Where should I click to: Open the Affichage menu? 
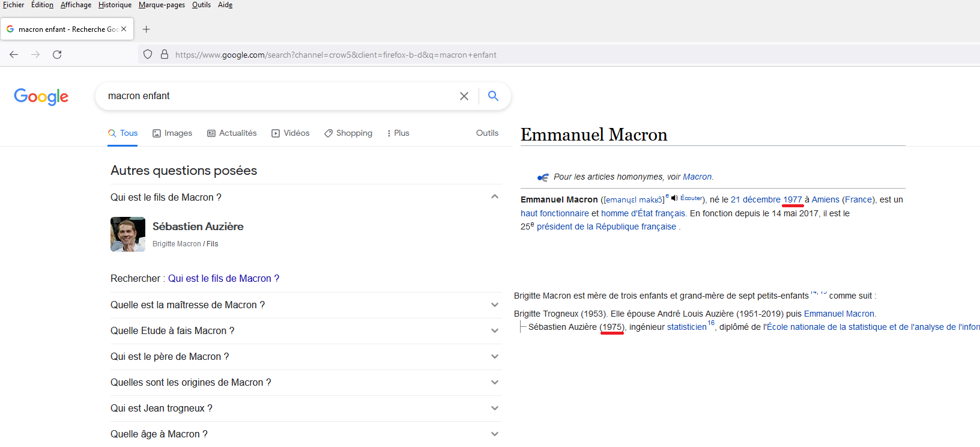[76, 5]
